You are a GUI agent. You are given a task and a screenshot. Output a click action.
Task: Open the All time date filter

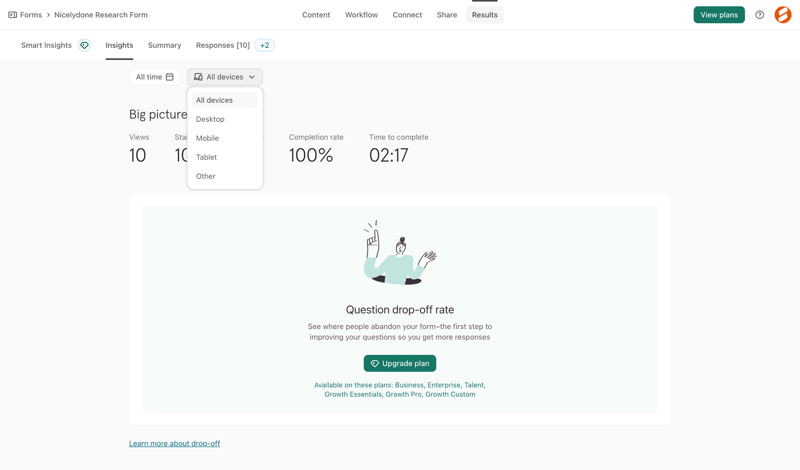[155, 77]
